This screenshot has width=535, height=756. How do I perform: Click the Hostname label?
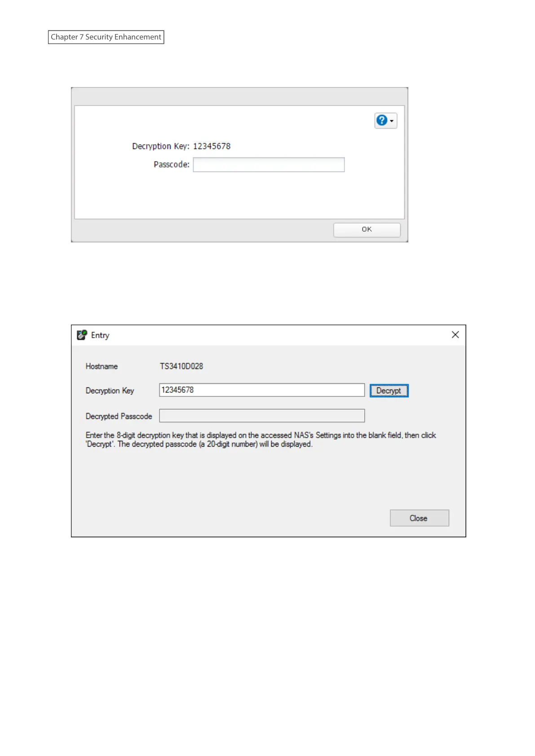click(102, 366)
